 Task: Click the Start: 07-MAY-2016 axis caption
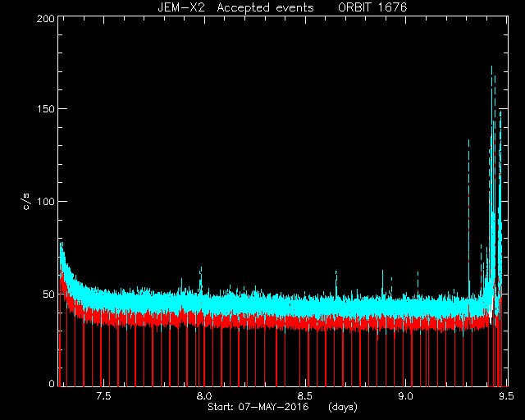pyautogui.click(x=258, y=407)
